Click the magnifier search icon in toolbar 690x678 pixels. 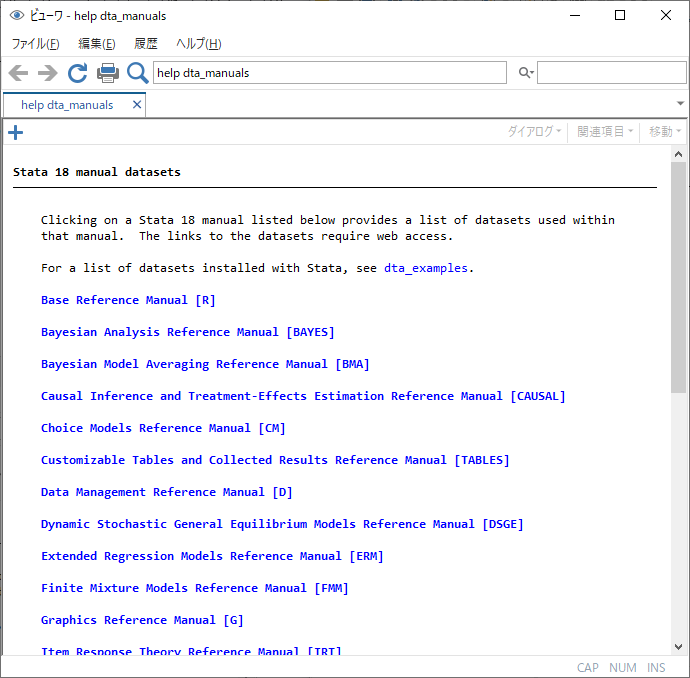coord(137,73)
